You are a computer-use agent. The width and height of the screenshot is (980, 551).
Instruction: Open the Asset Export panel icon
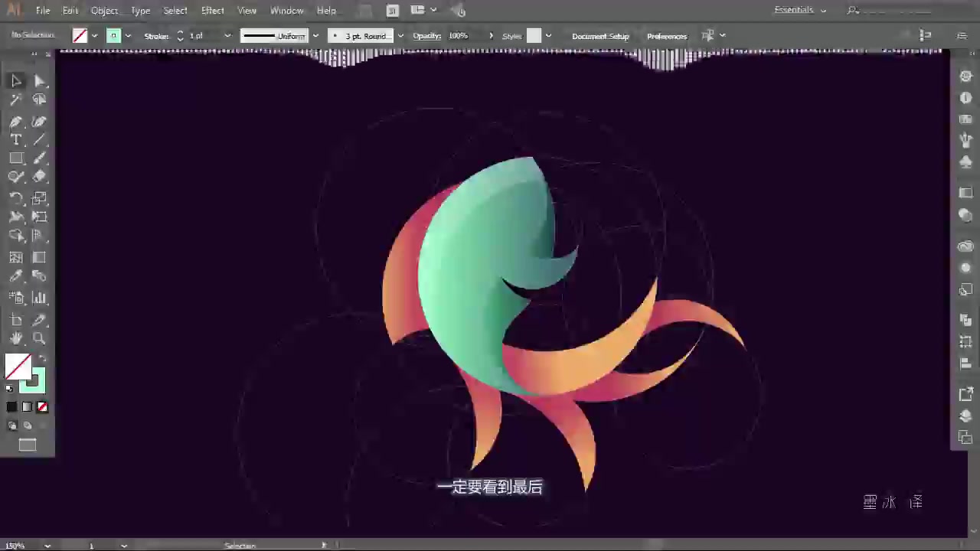(x=966, y=394)
